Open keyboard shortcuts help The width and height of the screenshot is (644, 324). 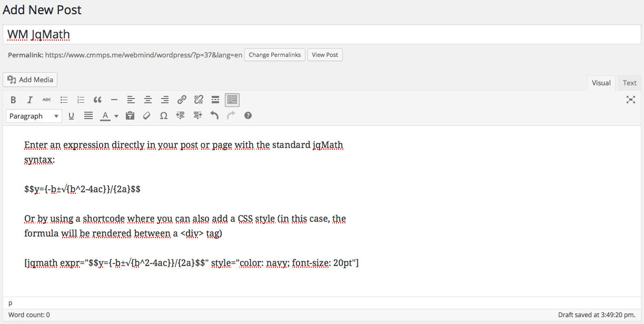pyautogui.click(x=248, y=115)
